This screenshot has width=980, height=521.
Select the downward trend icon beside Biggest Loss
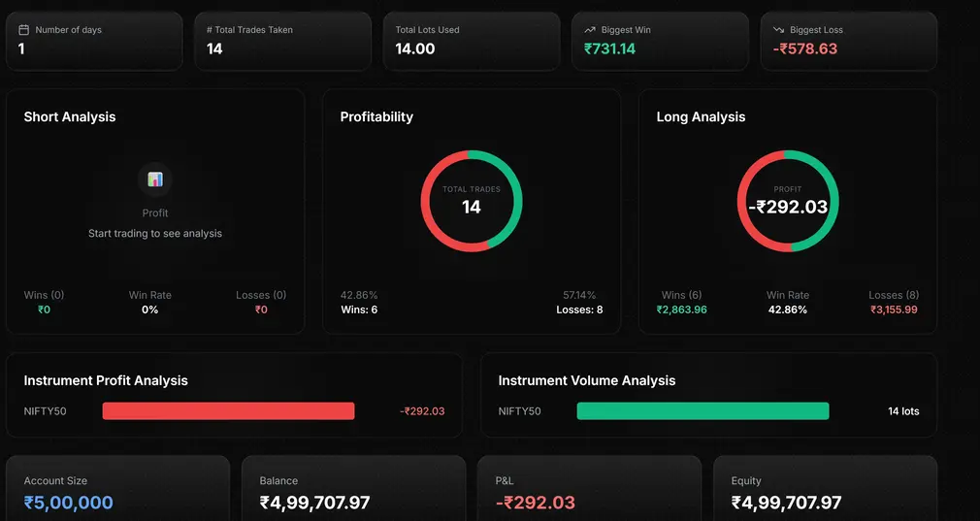tap(778, 30)
